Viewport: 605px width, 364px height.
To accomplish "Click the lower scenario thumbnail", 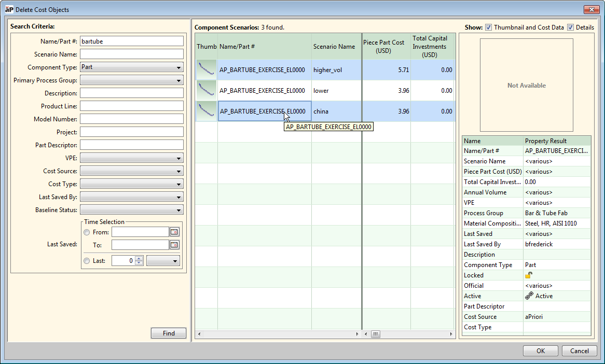I will [x=206, y=91].
